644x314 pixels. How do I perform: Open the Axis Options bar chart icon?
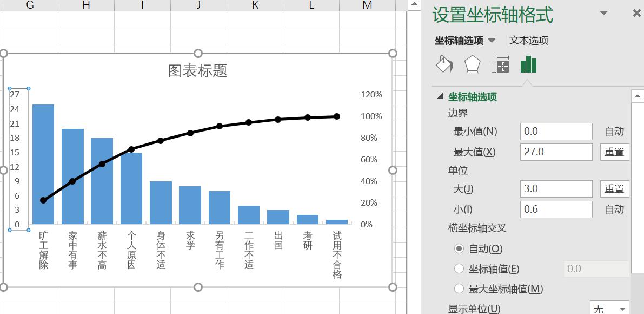[528, 64]
